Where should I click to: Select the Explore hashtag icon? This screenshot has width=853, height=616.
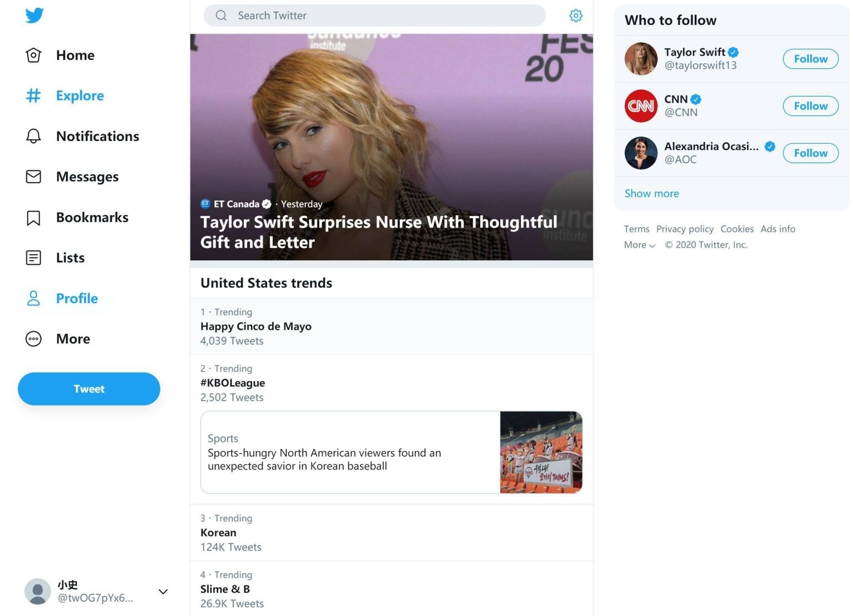coord(33,95)
